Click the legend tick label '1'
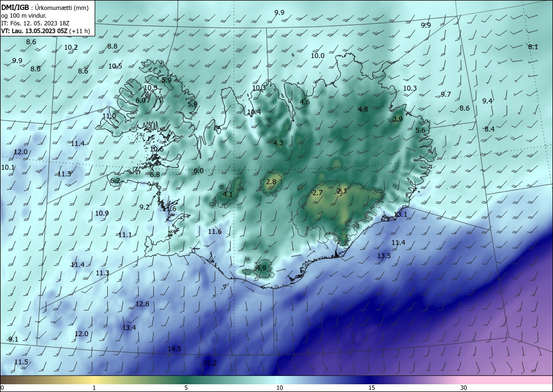This screenshot has width=553, height=392. coord(94,388)
